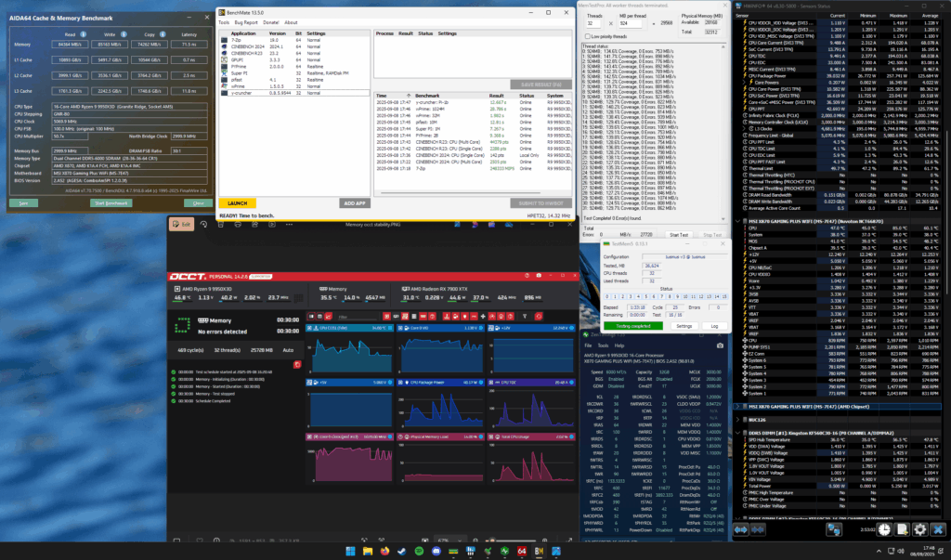Open AIDA64 red 64 icon in taskbar

pyautogui.click(x=522, y=551)
